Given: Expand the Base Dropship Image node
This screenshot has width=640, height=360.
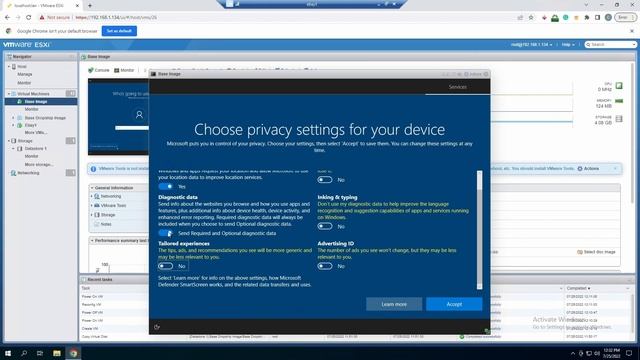Looking at the screenshot, I should click(13, 118).
